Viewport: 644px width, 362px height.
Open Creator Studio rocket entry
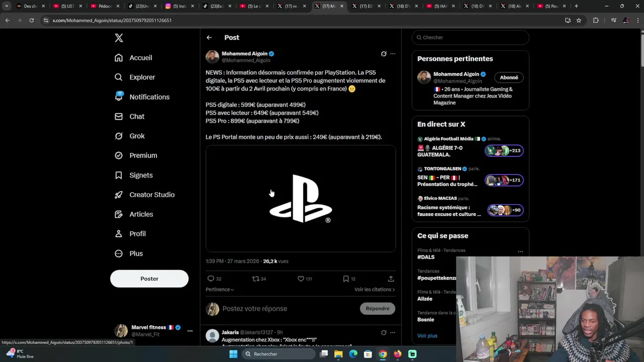click(144, 195)
